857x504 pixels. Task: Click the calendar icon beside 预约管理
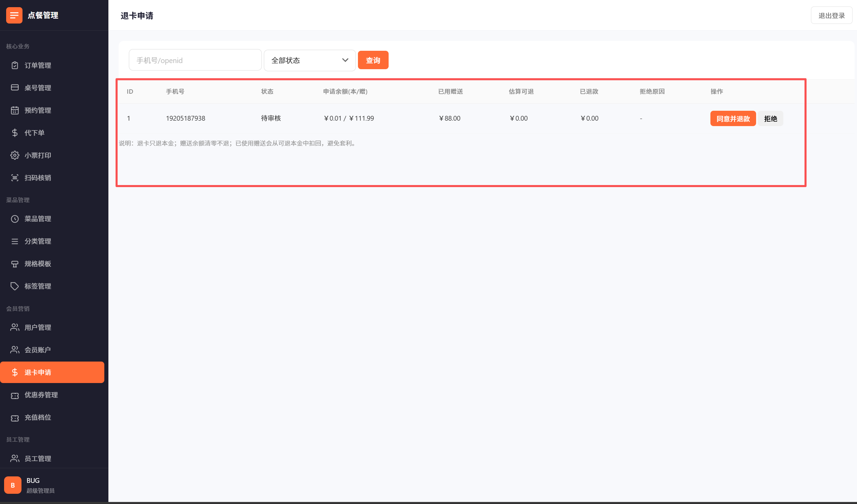15,110
